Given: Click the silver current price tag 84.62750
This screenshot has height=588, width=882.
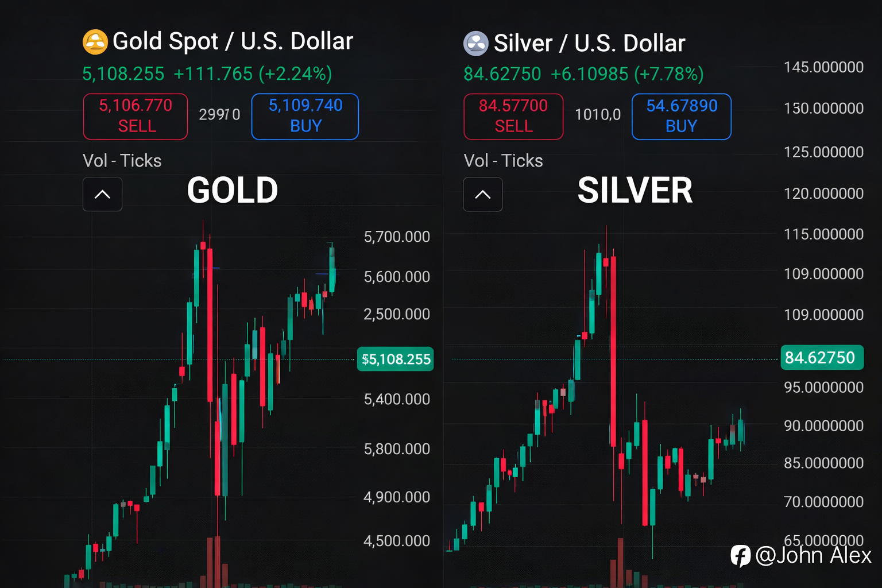Looking at the screenshot, I should pyautogui.click(x=822, y=358).
